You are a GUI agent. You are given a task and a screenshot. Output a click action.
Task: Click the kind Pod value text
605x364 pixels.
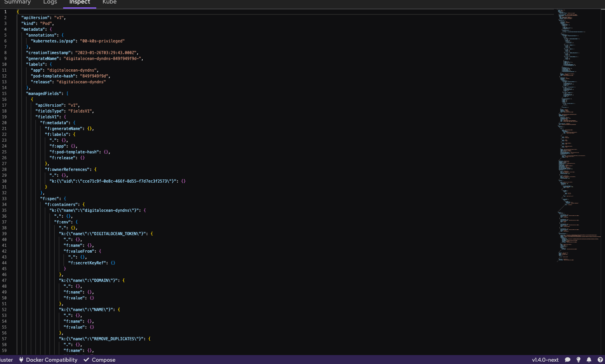point(46,23)
